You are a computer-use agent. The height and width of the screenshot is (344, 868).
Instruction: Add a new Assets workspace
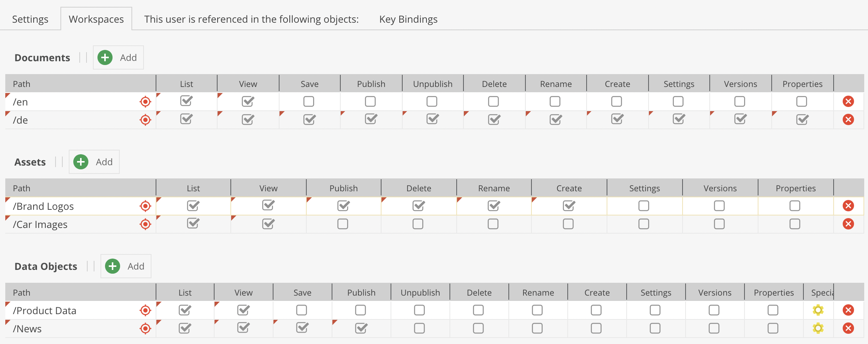point(94,162)
